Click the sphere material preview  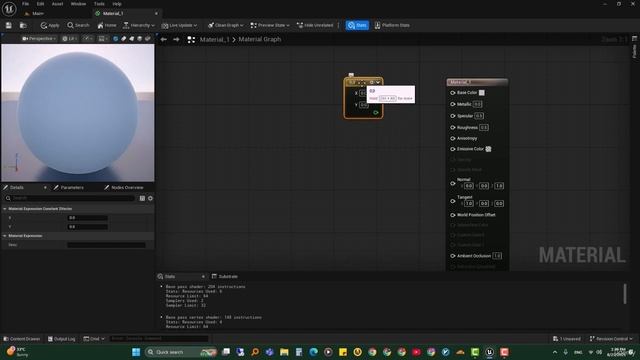[x=78, y=113]
